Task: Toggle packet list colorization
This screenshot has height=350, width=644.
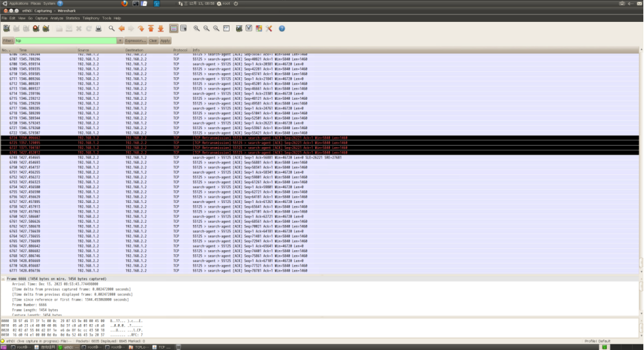Action: [x=174, y=29]
